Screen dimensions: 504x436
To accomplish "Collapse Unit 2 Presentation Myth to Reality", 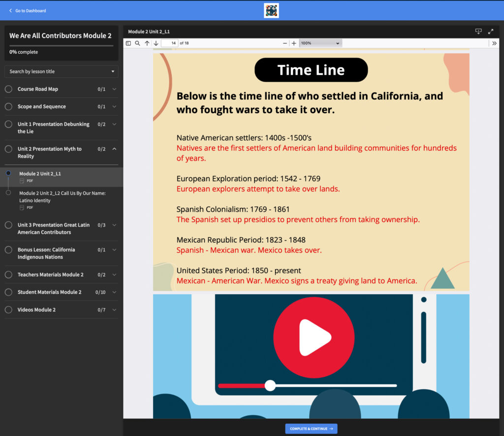I will pos(114,149).
